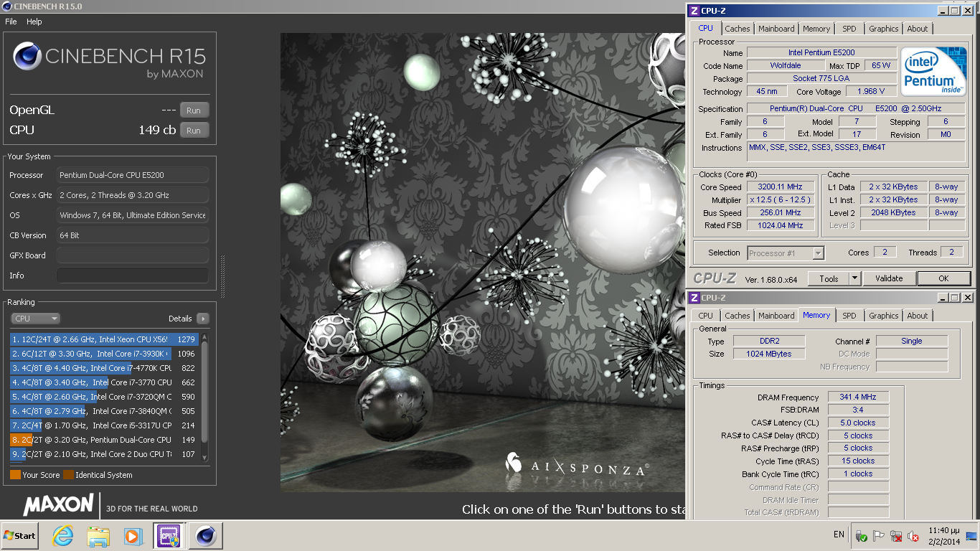This screenshot has width=980, height=551.
Task: Click the network tray icon
Action: tap(896, 536)
